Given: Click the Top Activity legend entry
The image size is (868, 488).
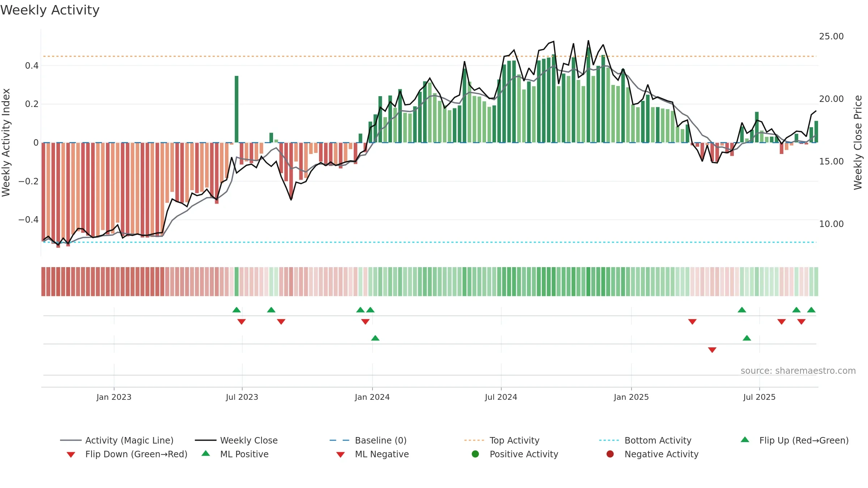Looking at the screenshot, I should pos(502,440).
